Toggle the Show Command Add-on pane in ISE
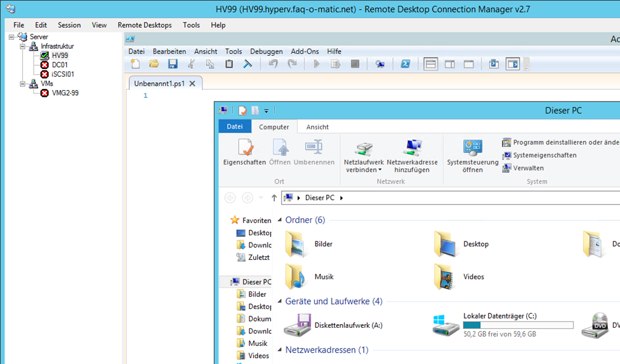 point(513,64)
